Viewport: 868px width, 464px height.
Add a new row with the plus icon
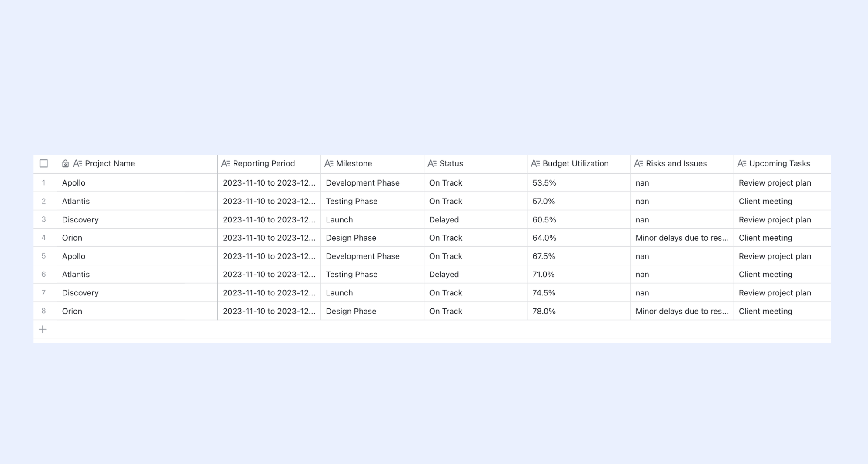(x=43, y=329)
